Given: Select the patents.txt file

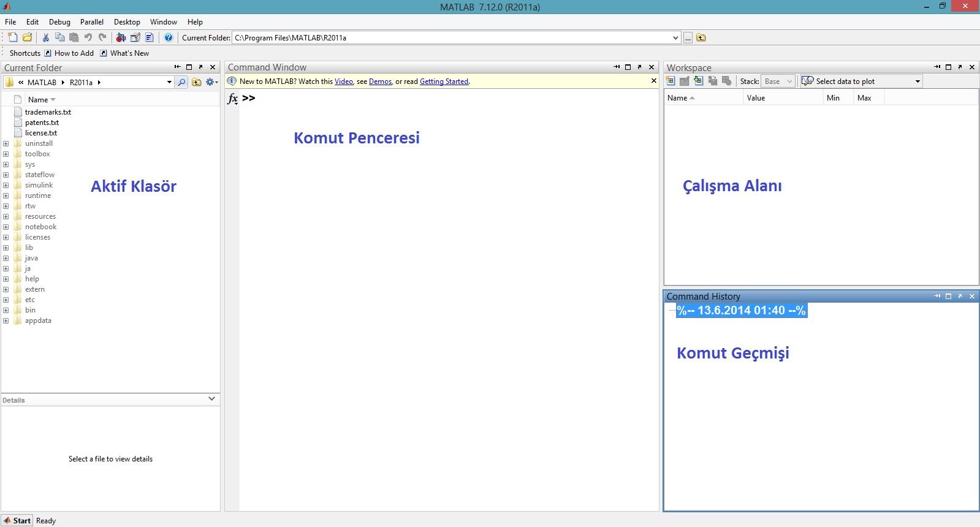Looking at the screenshot, I should (42, 123).
